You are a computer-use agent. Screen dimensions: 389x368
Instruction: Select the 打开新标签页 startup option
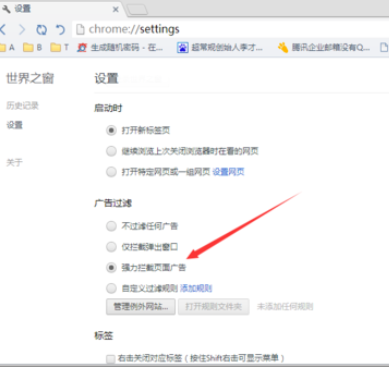[111, 130]
